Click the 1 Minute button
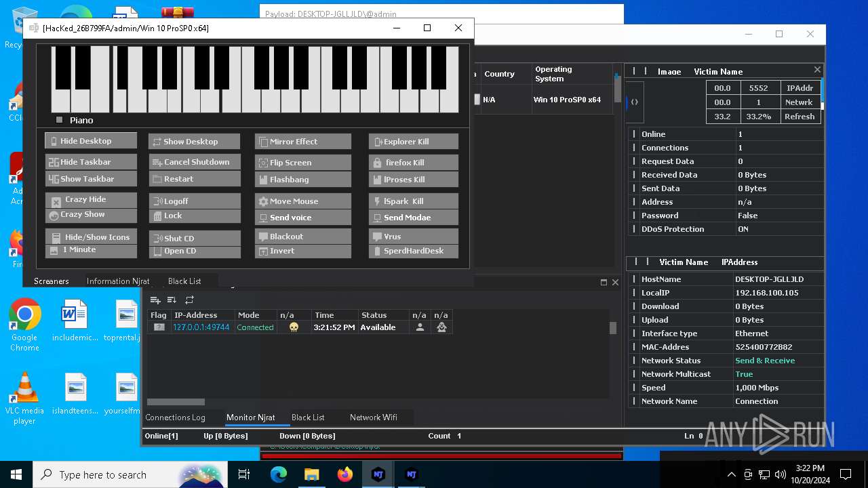The width and height of the screenshot is (868, 488). [91, 251]
